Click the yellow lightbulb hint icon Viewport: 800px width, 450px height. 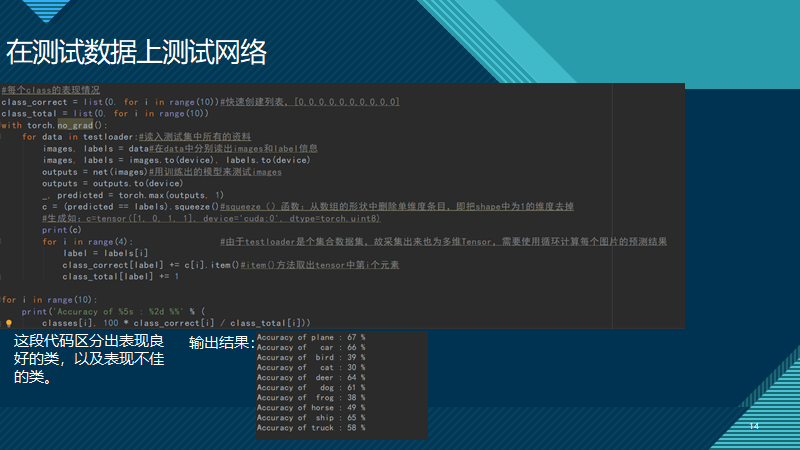click(x=9, y=323)
